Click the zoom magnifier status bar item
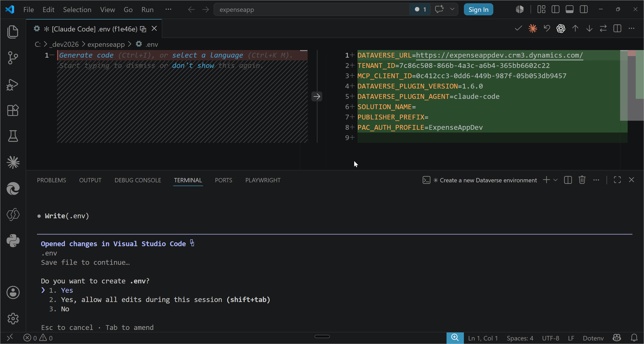 [x=455, y=338]
